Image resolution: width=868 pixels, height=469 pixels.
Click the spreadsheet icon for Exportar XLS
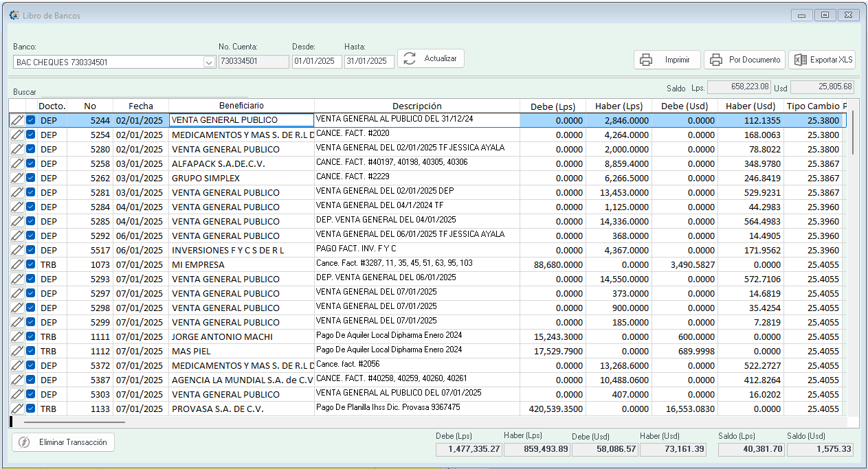[800, 60]
